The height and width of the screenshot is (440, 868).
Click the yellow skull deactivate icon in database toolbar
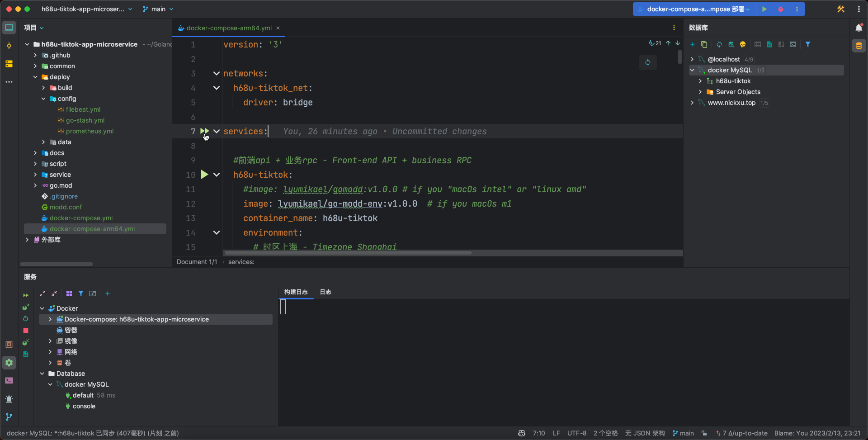pos(743,44)
